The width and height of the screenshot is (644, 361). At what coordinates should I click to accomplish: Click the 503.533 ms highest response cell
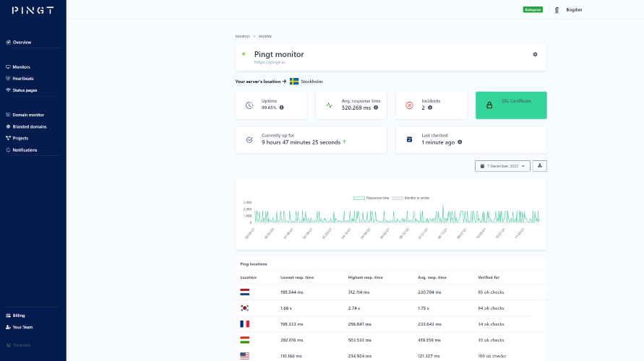click(x=359, y=340)
